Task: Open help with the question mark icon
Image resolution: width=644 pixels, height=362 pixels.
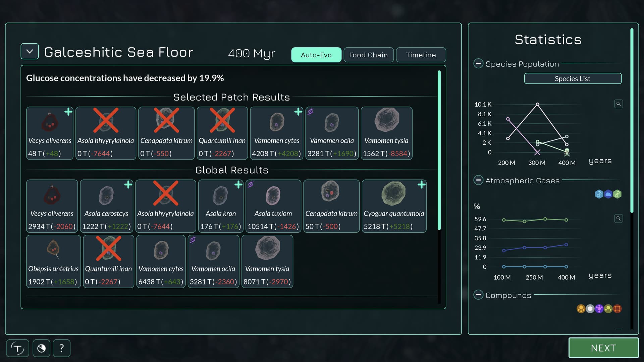Action: pyautogui.click(x=62, y=348)
